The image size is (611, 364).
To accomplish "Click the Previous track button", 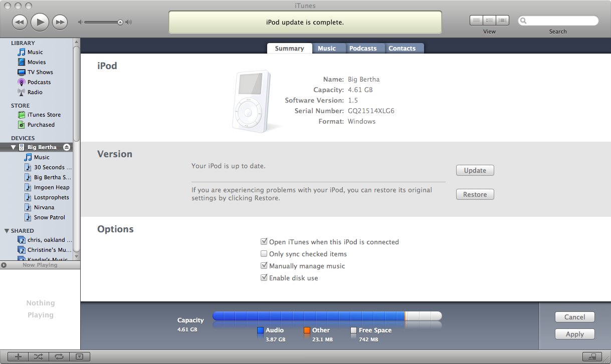I will click(x=20, y=22).
